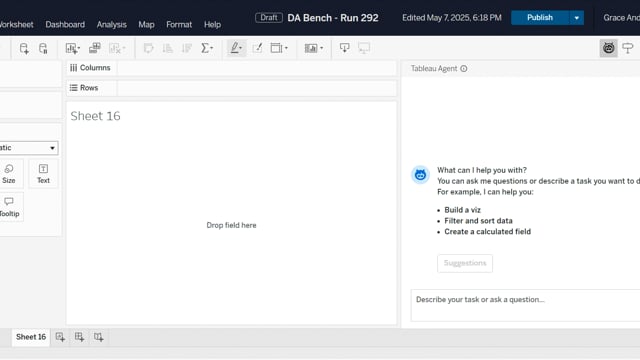Add a new worksheet from bottom tab bar

pos(60,337)
